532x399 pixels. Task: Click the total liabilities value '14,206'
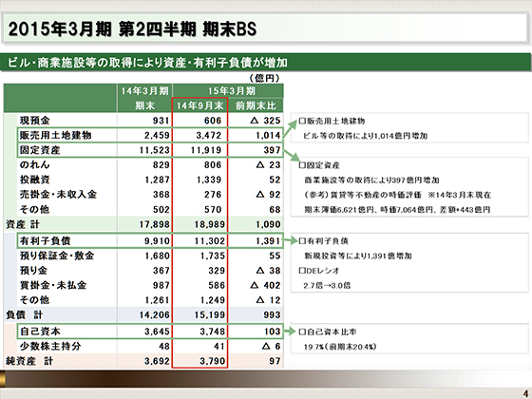[154, 315]
